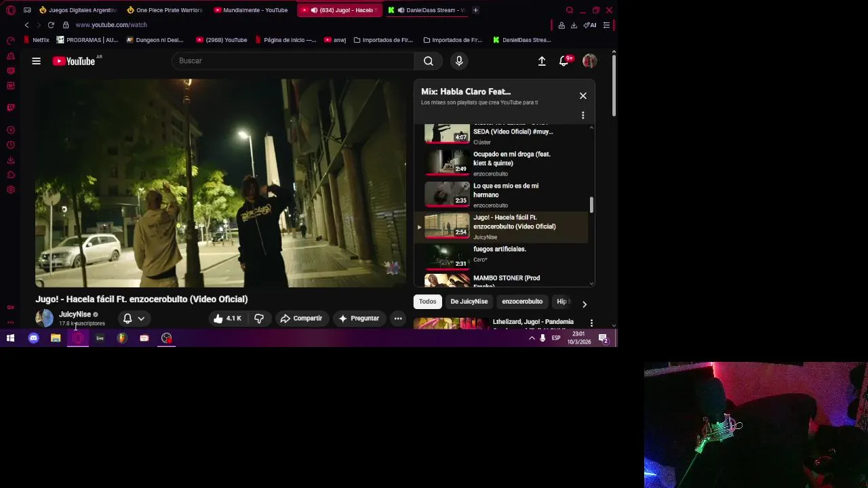Open the JuicyNise channel name link
This screenshot has width=868, height=488.
[x=75, y=314]
